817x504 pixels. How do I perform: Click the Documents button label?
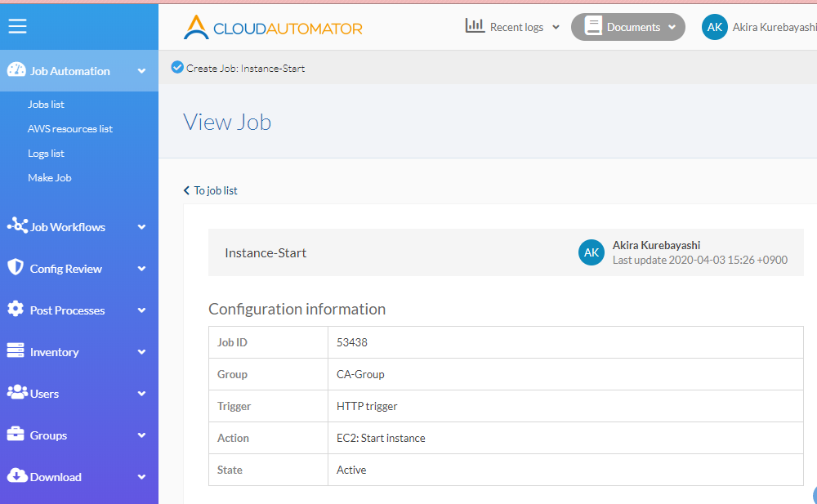634,27
